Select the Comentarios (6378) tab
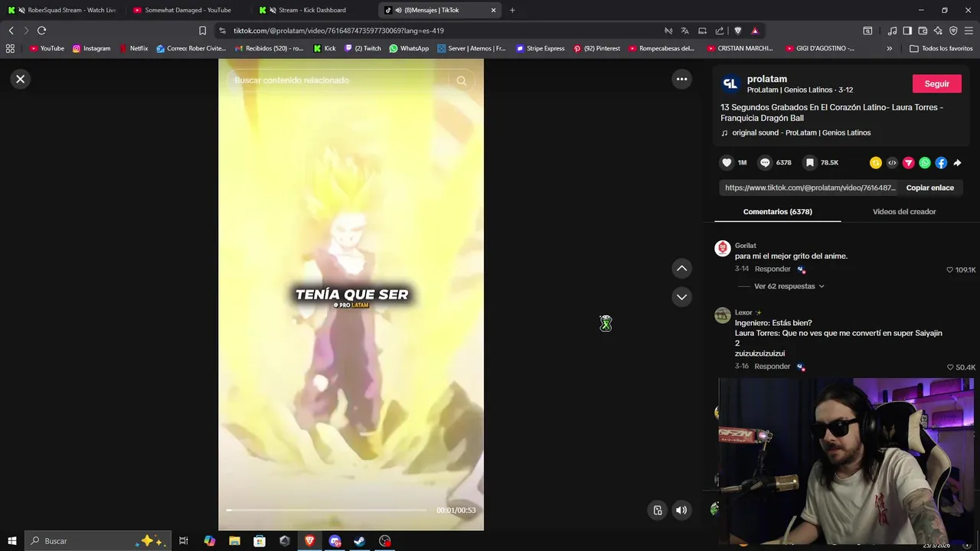 [x=777, y=211]
